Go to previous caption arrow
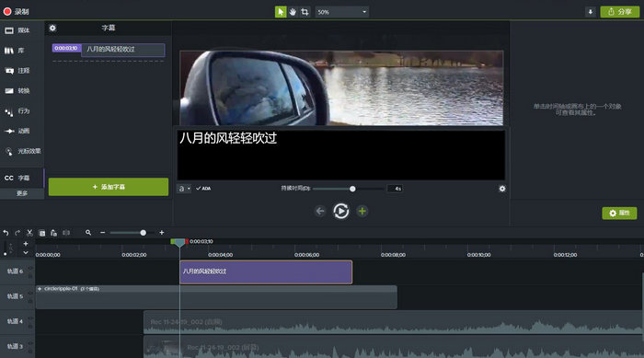Viewport: 644px width, 358px height. pyautogui.click(x=320, y=212)
